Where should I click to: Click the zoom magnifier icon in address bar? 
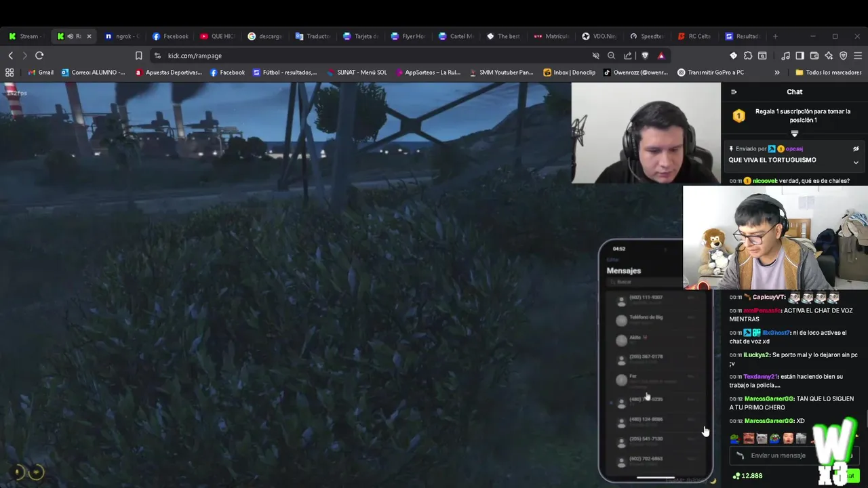[x=612, y=56]
